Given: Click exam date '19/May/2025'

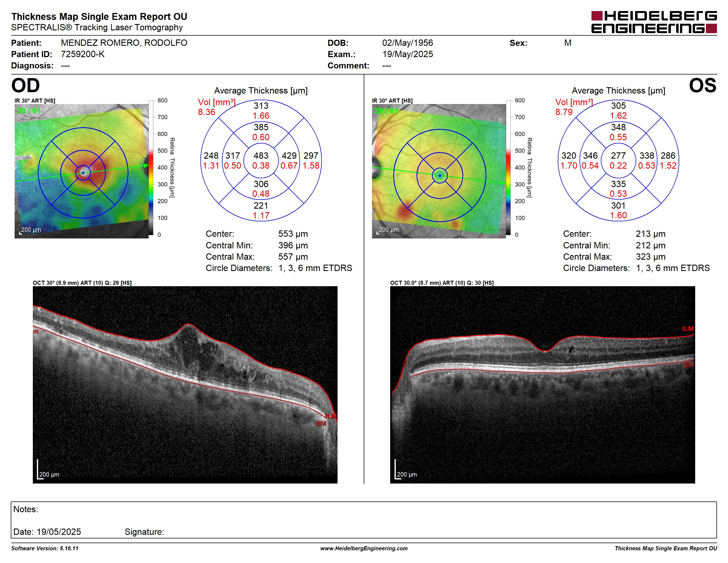Looking at the screenshot, I should click(x=407, y=54).
